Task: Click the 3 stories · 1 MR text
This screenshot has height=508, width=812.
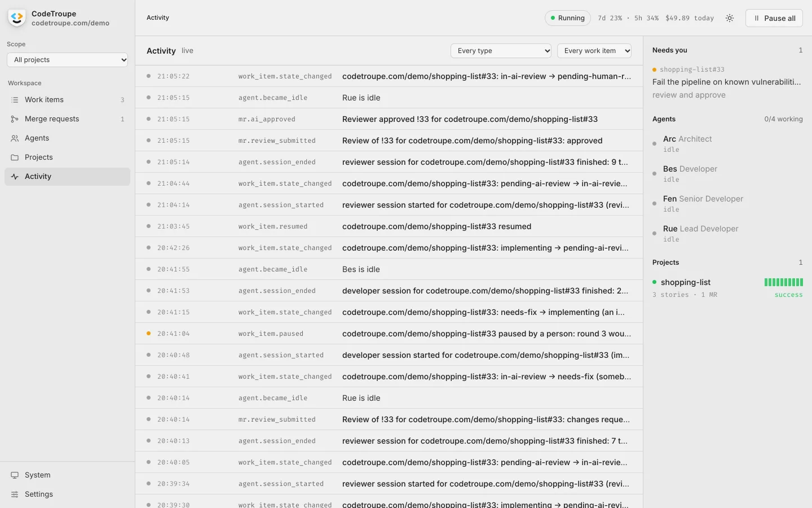Action: pos(685,295)
